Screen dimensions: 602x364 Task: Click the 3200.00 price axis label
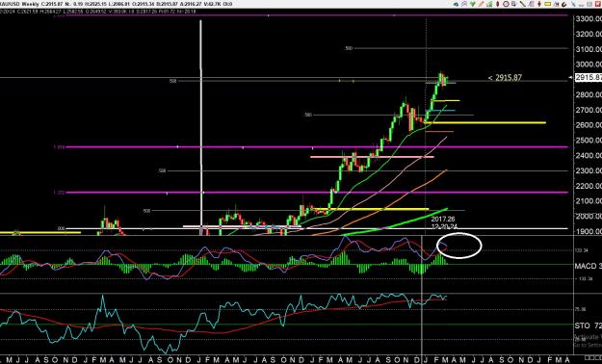coord(589,34)
